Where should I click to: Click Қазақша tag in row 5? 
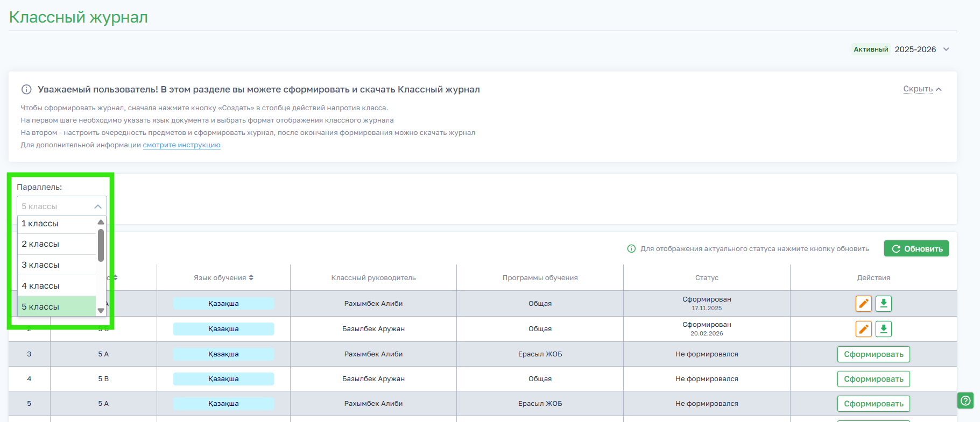(223, 404)
